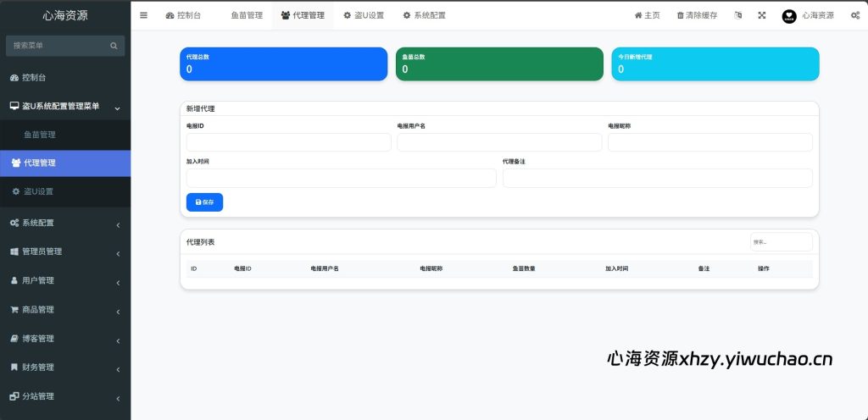Click the 代理列表 search box
The width and height of the screenshot is (868, 420).
(782, 242)
